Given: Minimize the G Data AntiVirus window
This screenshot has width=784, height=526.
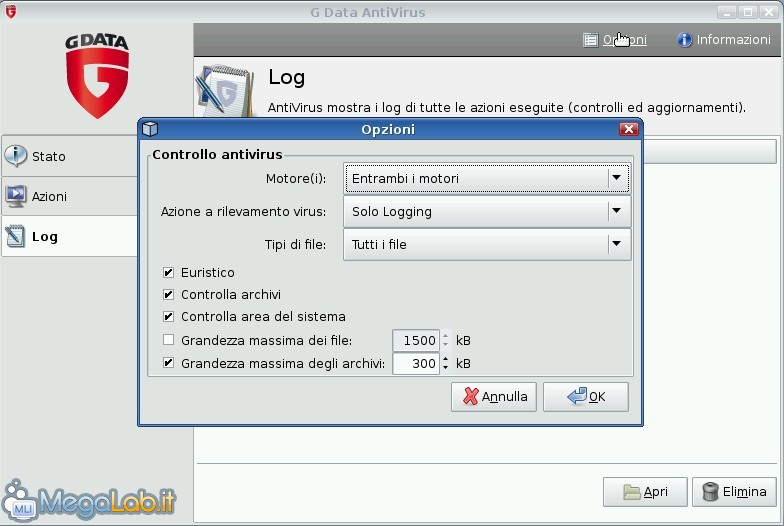Looking at the screenshot, I should [726, 12].
